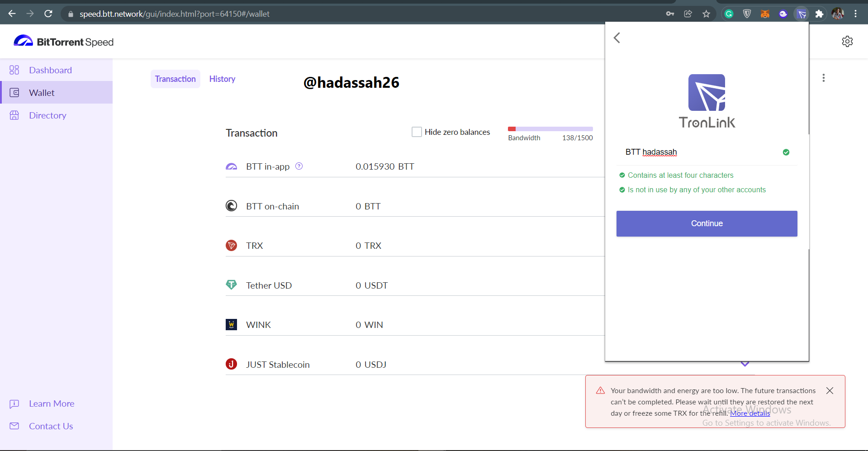
Task: Switch to the Transaction tab
Action: point(175,79)
